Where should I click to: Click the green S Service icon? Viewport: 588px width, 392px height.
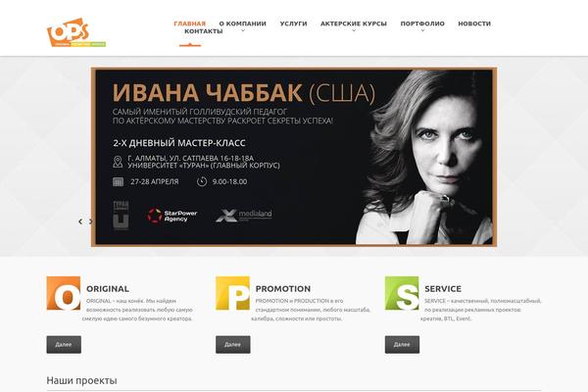tap(402, 293)
